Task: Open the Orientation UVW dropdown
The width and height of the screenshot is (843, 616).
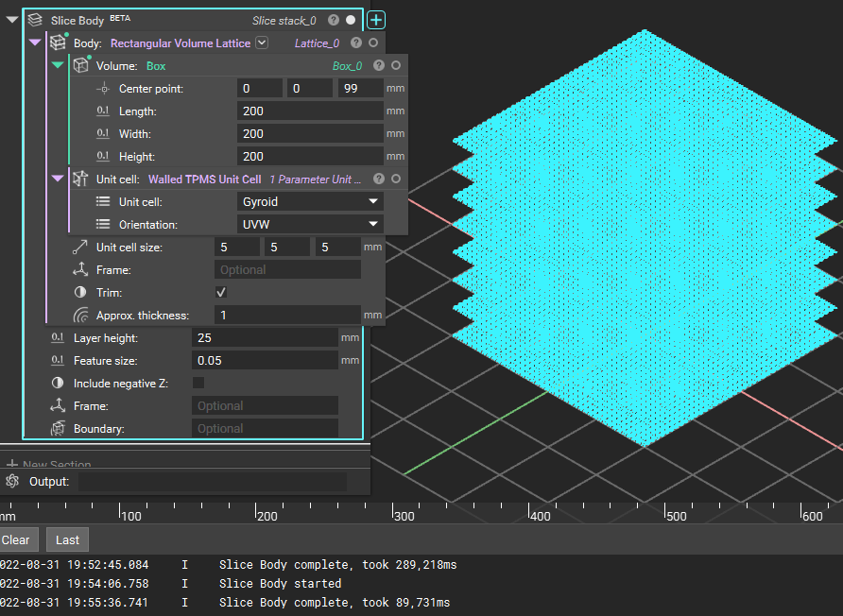Action: (310, 224)
